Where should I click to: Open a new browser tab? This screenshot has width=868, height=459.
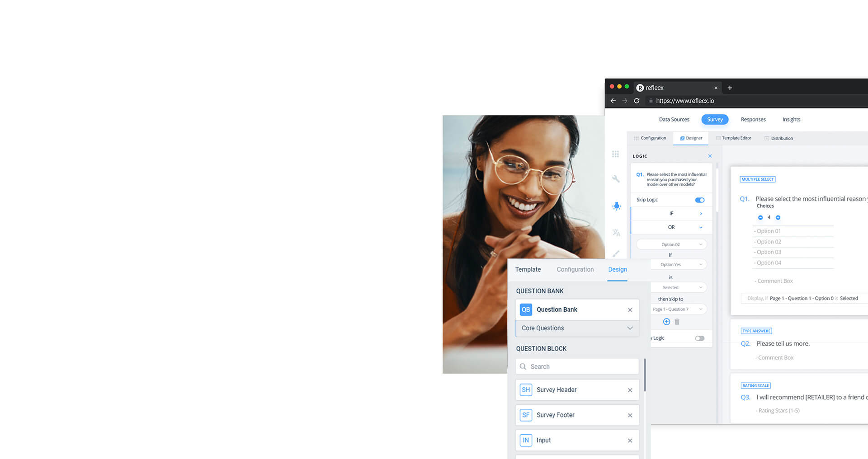[730, 88]
